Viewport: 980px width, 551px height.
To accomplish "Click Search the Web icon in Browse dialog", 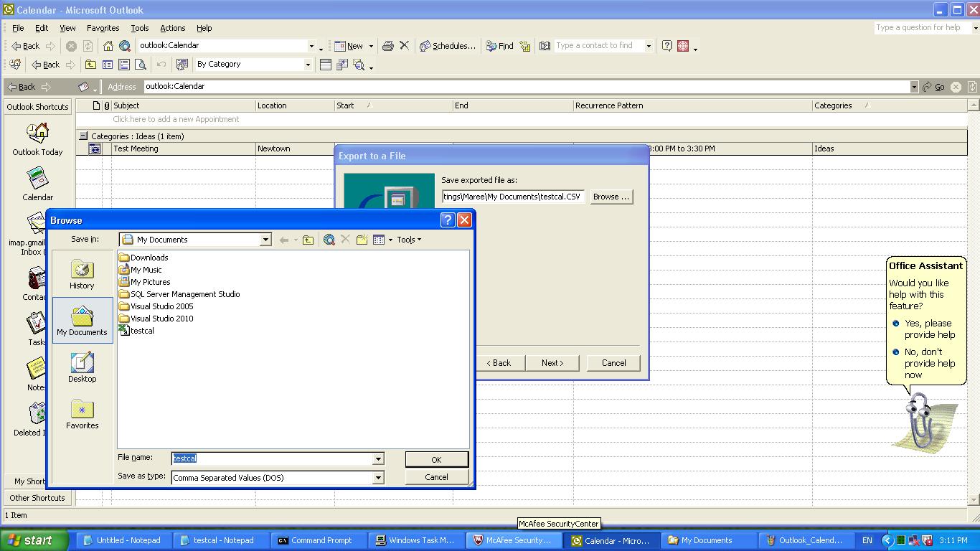I will coord(329,240).
